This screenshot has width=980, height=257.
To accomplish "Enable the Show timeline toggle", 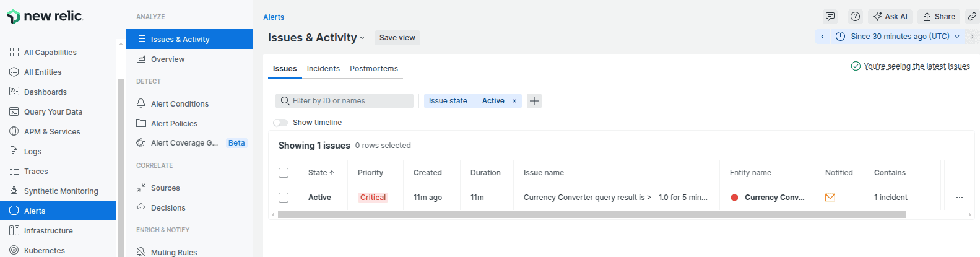I will click(x=280, y=123).
